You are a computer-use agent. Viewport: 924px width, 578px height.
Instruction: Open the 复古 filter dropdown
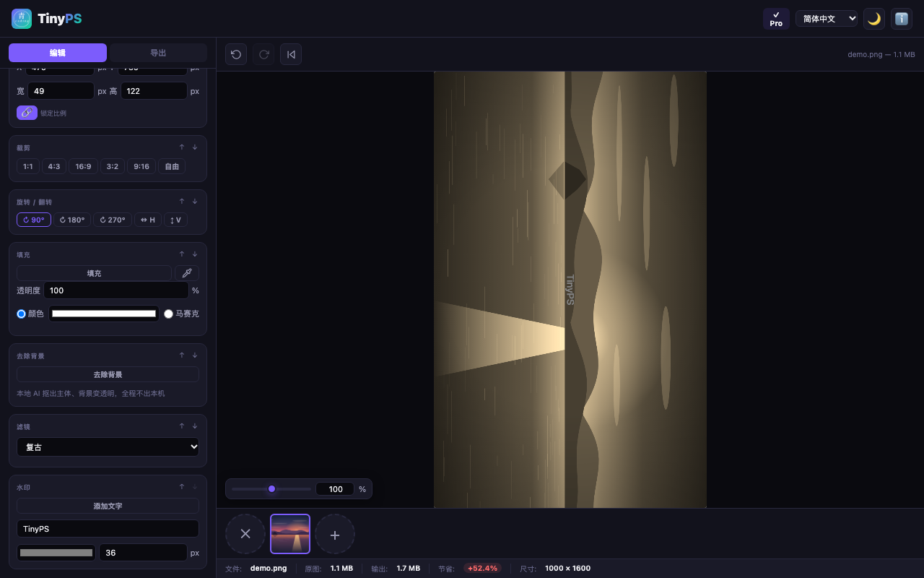coord(108,447)
